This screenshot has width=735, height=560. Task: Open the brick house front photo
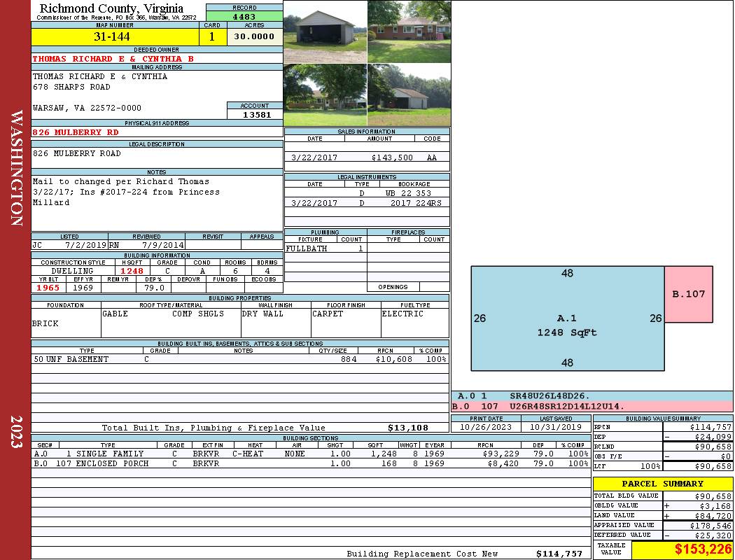click(409, 31)
